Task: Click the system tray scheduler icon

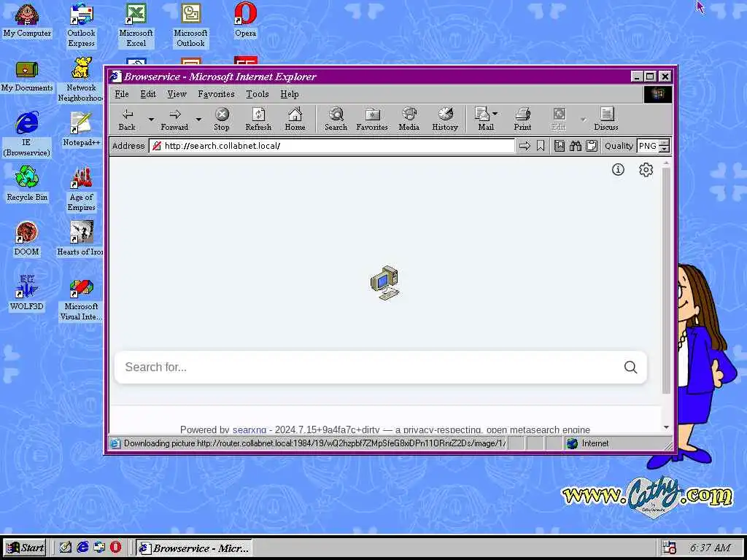Action: point(670,548)
